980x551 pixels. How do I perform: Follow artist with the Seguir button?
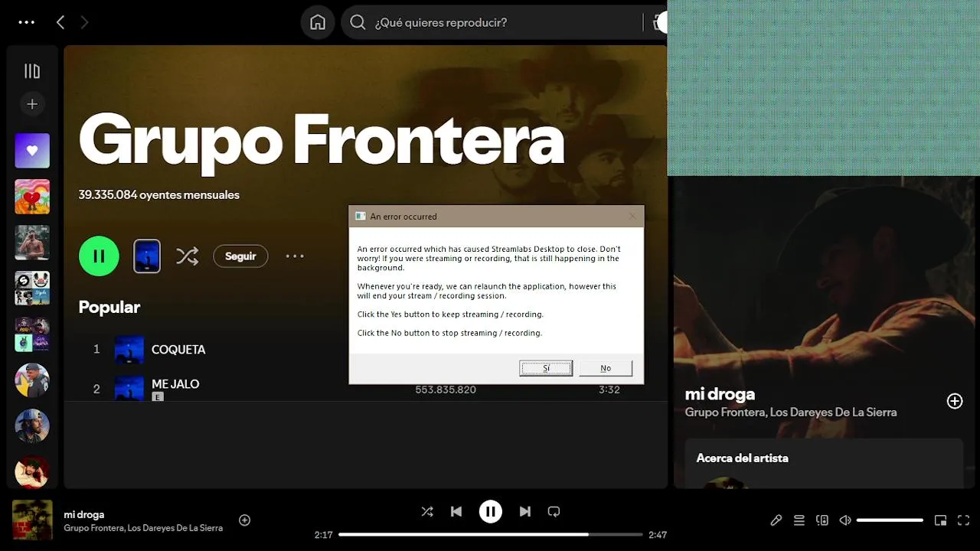click(x=240, y=256)
